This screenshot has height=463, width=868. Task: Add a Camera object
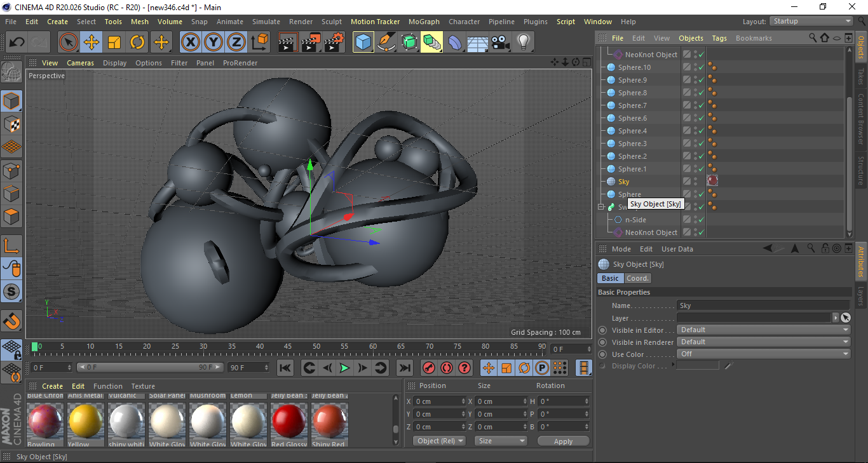click(x=501, y=43)
